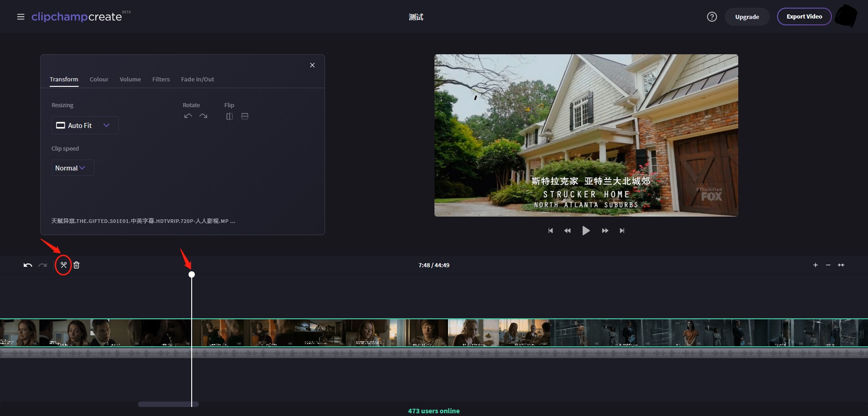Switch to the Transform tab

point(64,79)
